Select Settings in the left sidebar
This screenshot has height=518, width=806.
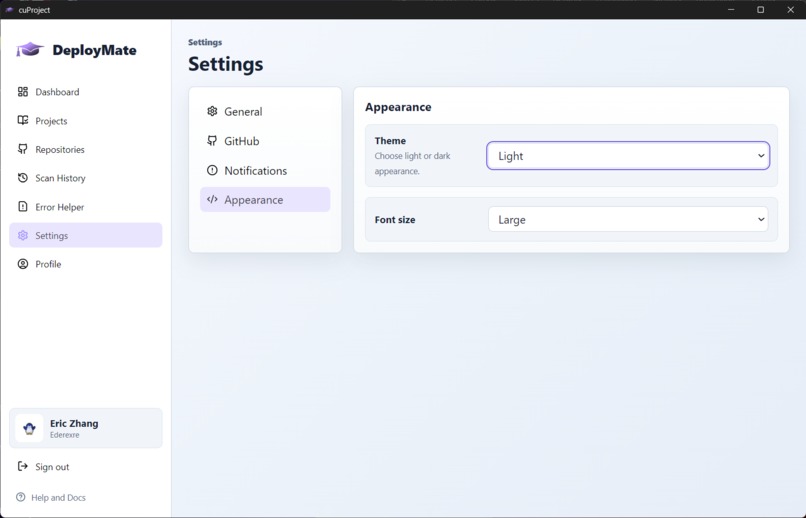(x=86, y=235)
